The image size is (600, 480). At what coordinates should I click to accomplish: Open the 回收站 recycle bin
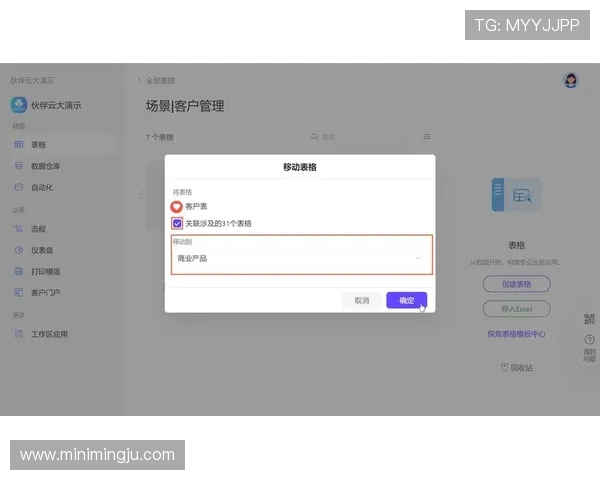(x=516, y=368)
